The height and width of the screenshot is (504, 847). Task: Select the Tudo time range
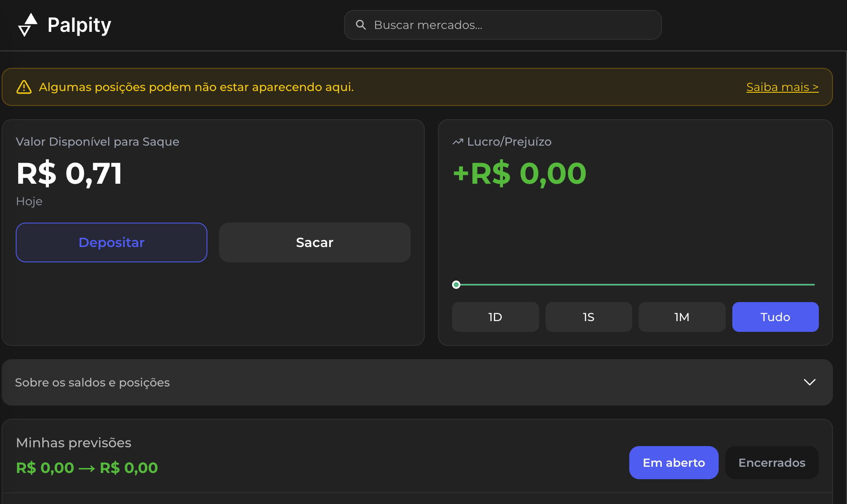[775, 317]
